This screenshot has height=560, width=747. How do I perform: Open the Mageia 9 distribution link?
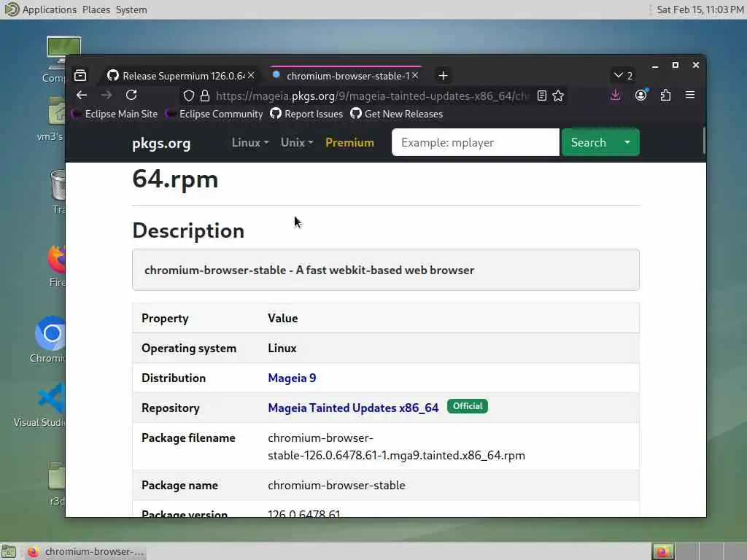(292, 378)
